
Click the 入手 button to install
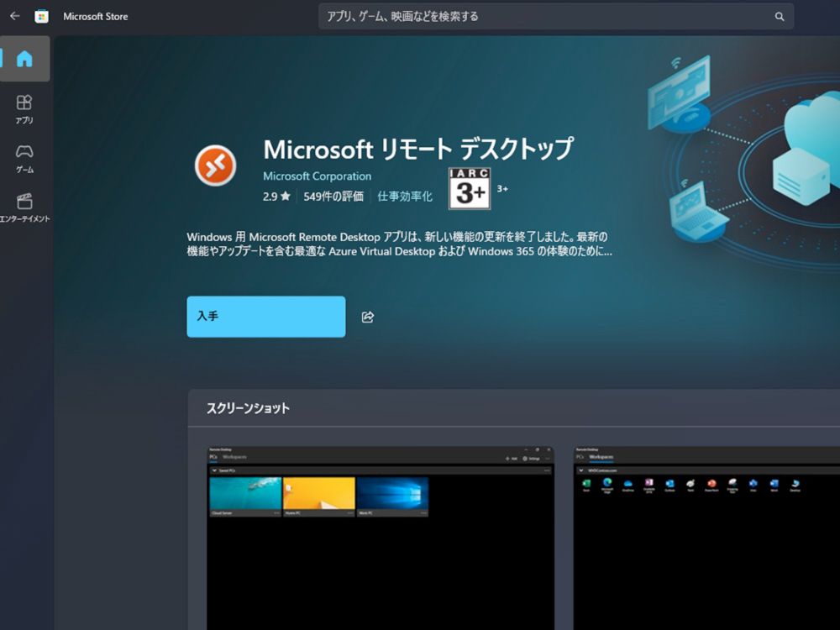[x=266, y=317]
